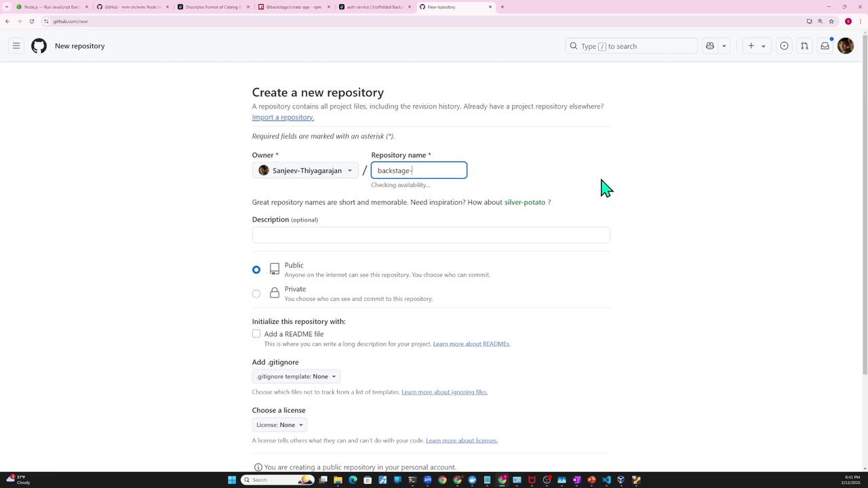
Task: Click the install app icon in the address bar
Action: pyautogui.click(x=810, y=21)
